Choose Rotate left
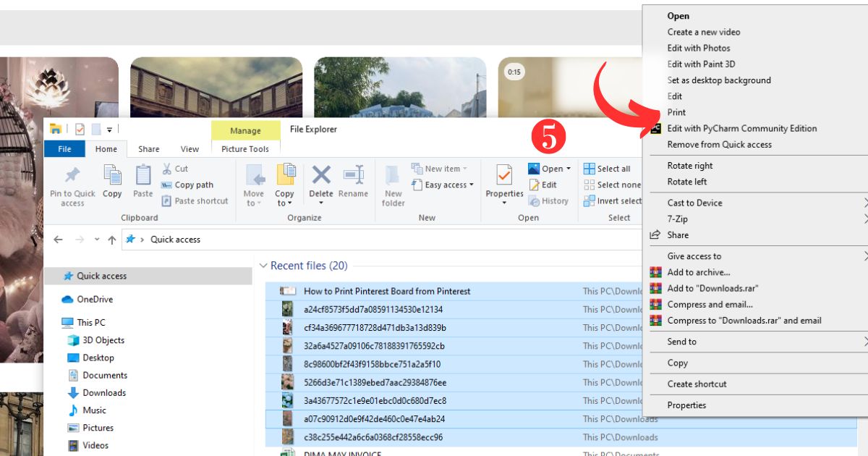This screenshot has width=868, height=456. click(687, 182)
